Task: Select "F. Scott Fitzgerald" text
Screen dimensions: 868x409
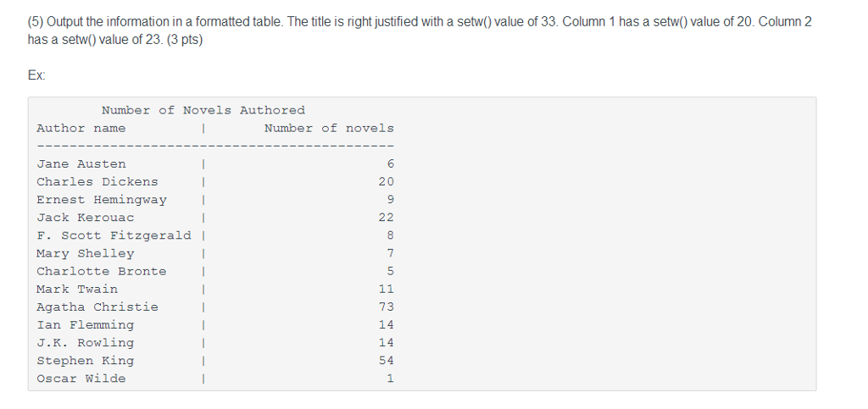Action: [114, 235]
